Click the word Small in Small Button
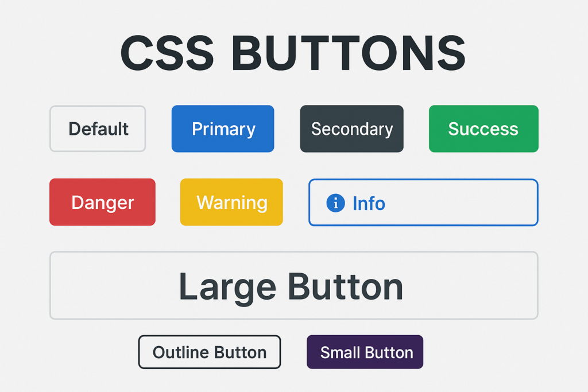 [x=341, y=352]
